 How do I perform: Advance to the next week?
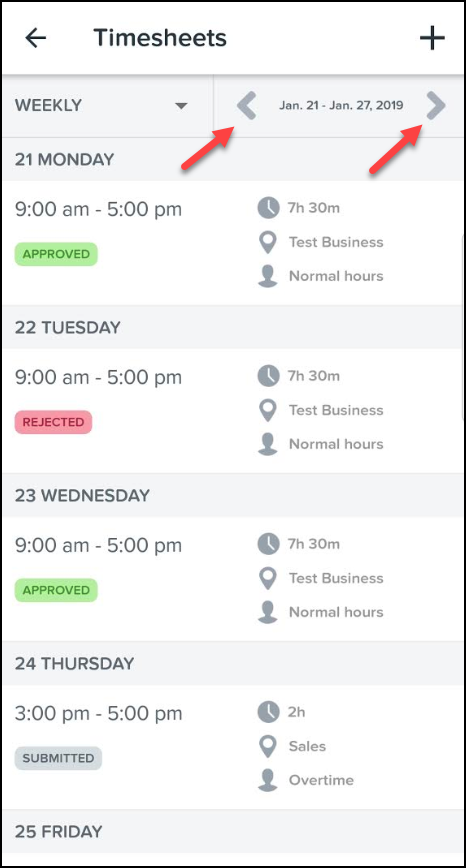click(x=436, y=106)
